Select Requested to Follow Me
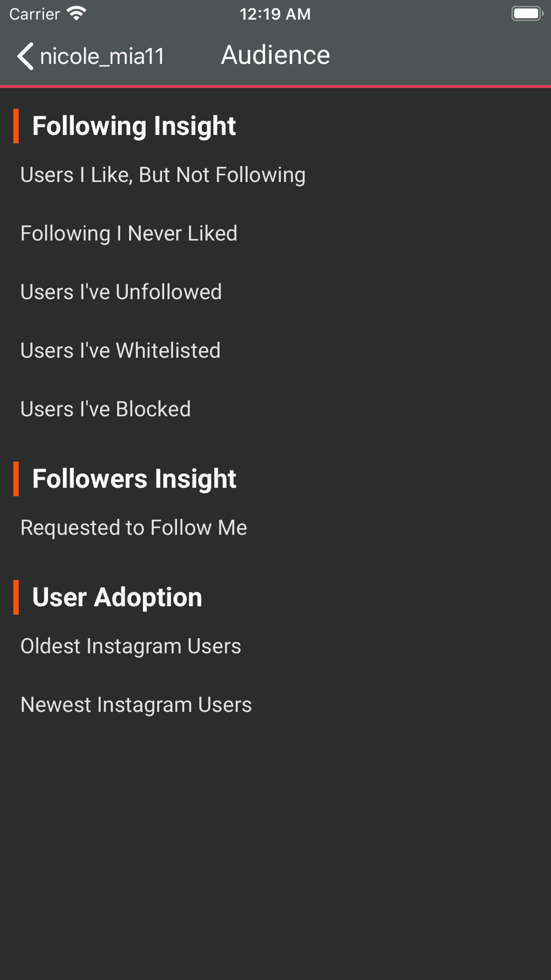 pos(134,527)
